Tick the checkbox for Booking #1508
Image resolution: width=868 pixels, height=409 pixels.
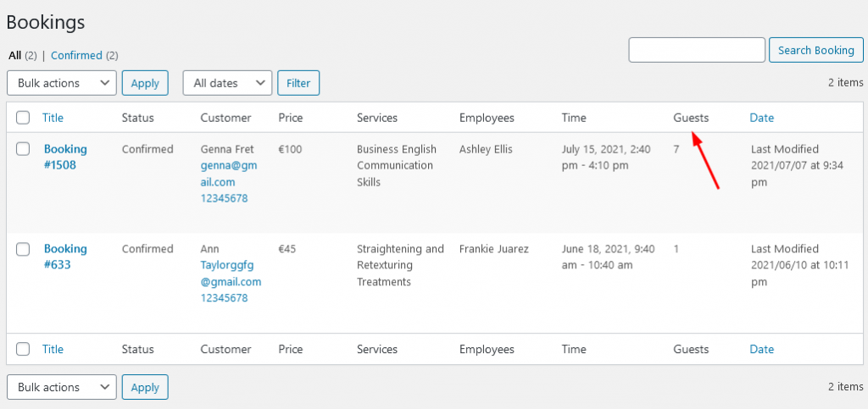(23, 149)
